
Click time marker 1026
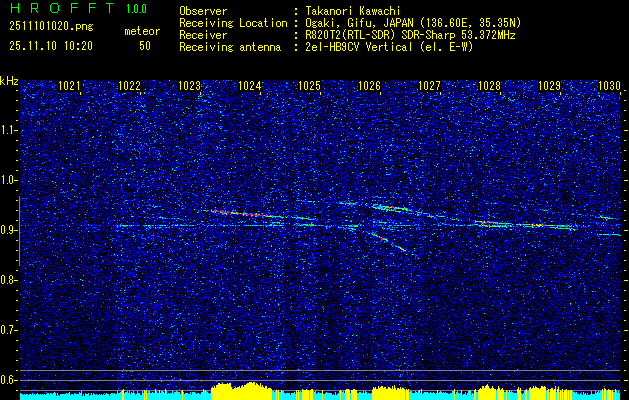[369, 85]
